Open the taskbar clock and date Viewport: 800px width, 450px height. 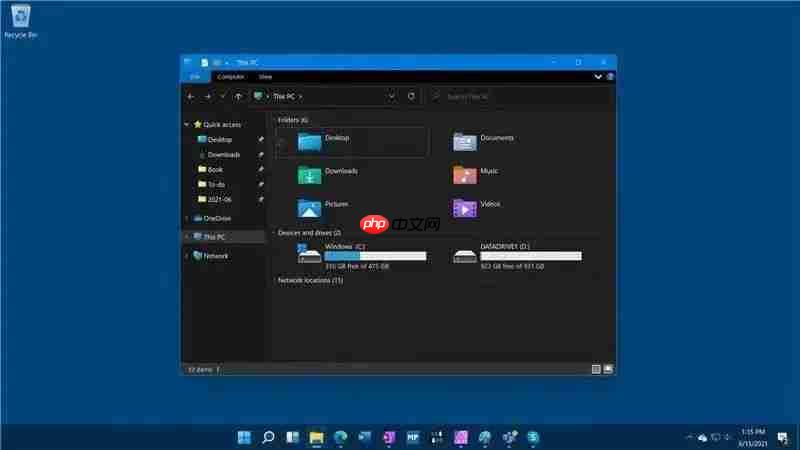753,438
